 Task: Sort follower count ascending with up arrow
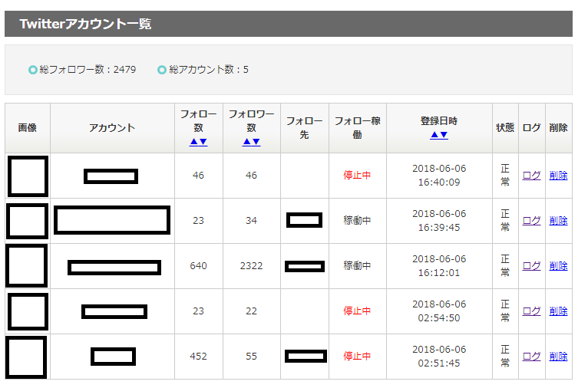pos(246,142)
